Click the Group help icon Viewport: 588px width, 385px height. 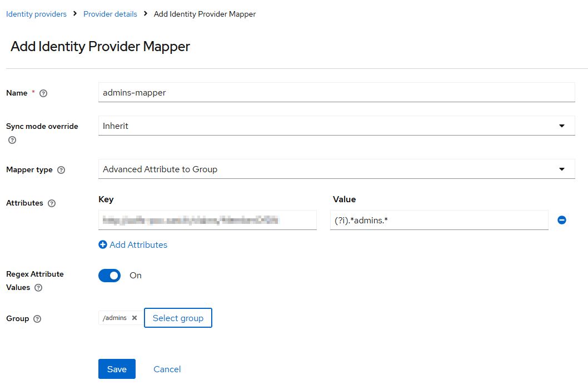coord(37,319)
